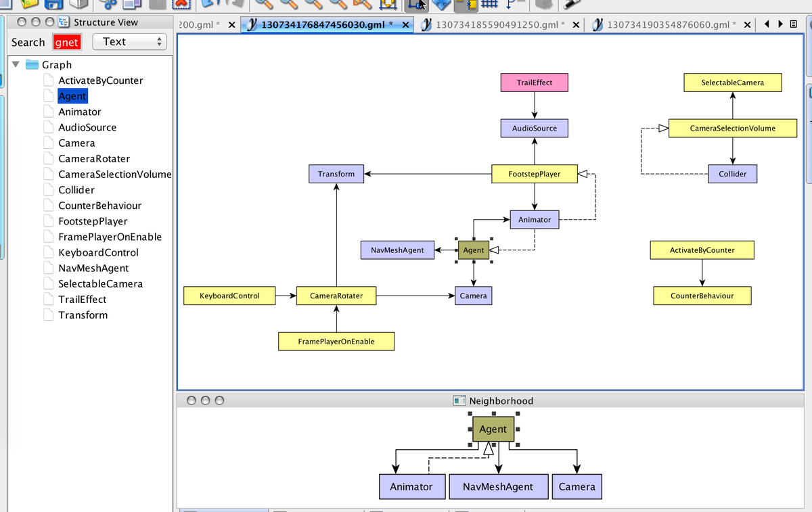The width and height of the screenshot is (812, 512).
Task: Click the SelectableCamera node in the graph
Action: 733,83
